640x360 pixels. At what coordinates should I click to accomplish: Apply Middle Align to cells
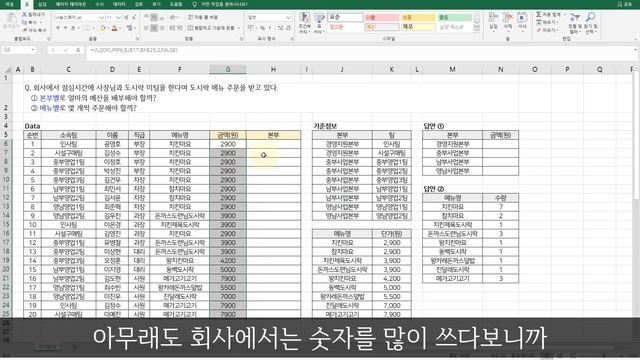tap(154, 18)
